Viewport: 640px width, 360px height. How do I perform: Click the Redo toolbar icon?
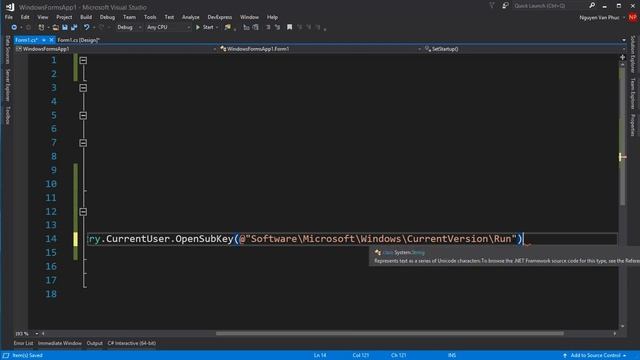(x=101, y=27)
